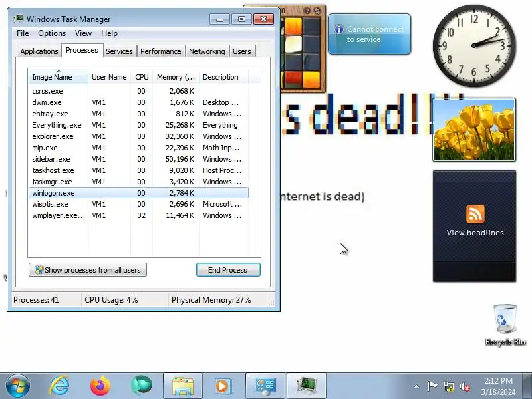Select the sidebar.exe process row
Image resolution: width=532 pixels, height=399 pixels.
[138, 159]
